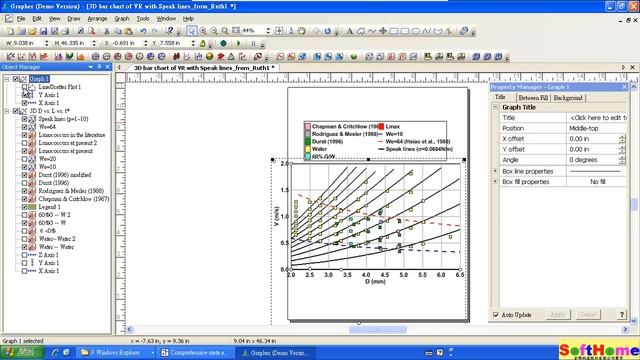This screenshot has height=360, width=640.
Task: Click the green bar chart icon
Action: pos(69,57)
